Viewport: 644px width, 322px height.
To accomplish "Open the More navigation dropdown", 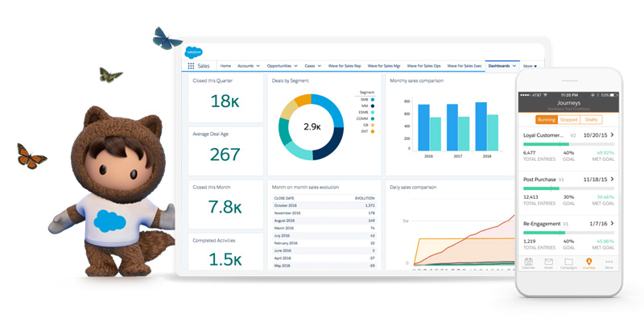I will pyautogui.click(x=530, y=66).
